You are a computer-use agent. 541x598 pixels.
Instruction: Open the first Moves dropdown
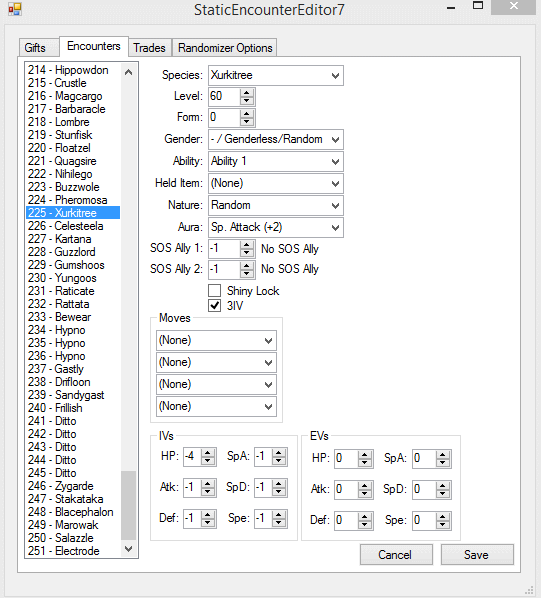[x=216, y=340]
